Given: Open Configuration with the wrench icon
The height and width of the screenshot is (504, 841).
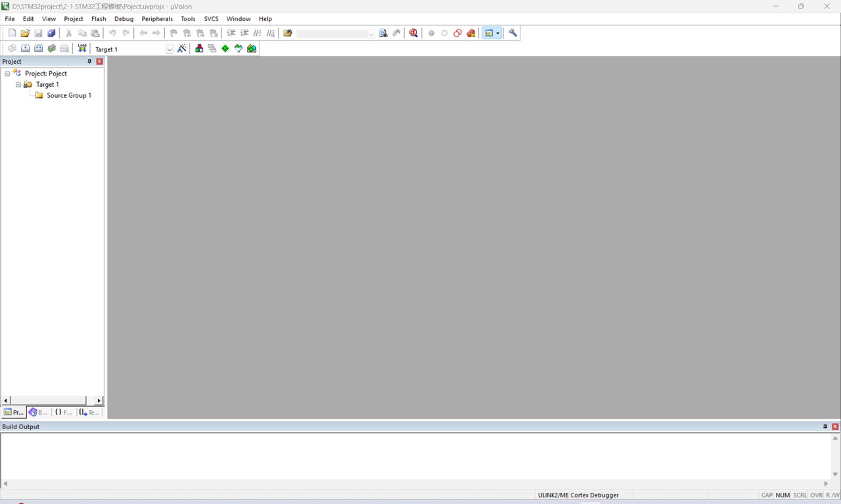Looking at the screenshot, I should pos(513,33).
